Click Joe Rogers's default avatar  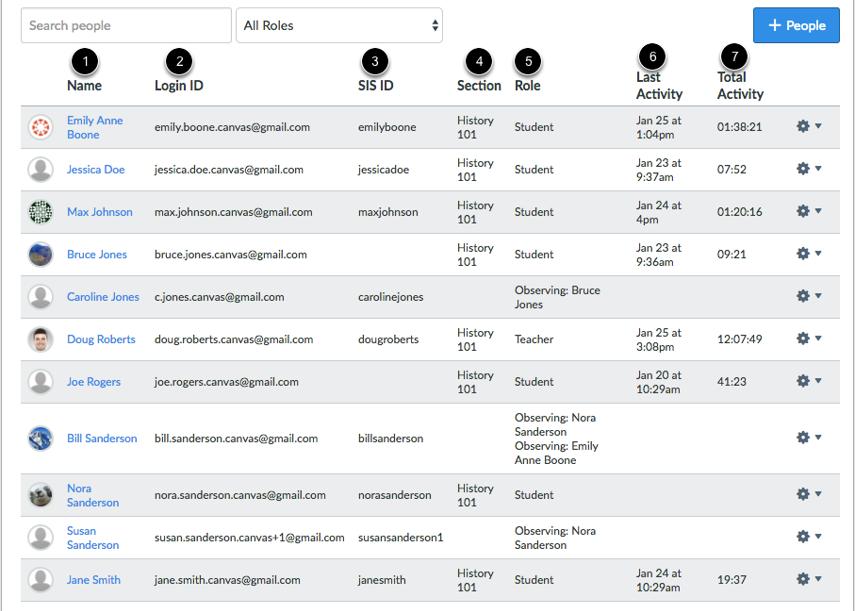click(x=40, y=382)
